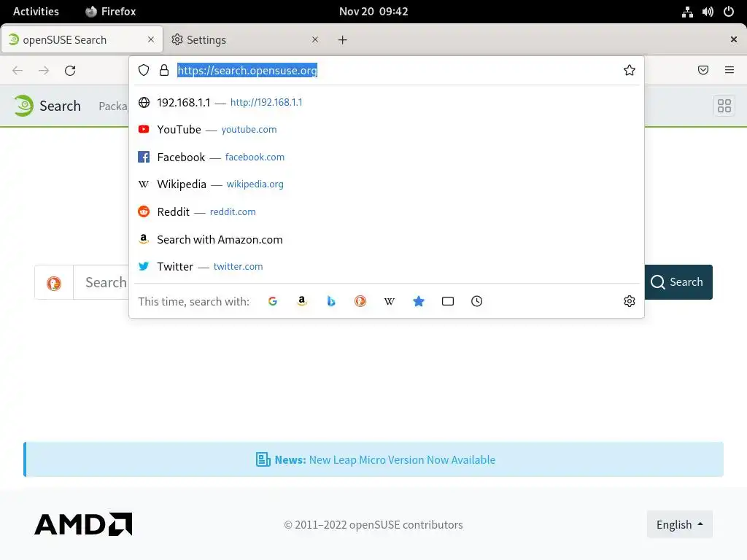
Task: Select the Twitter suggestion
Action: pos(387,267)
